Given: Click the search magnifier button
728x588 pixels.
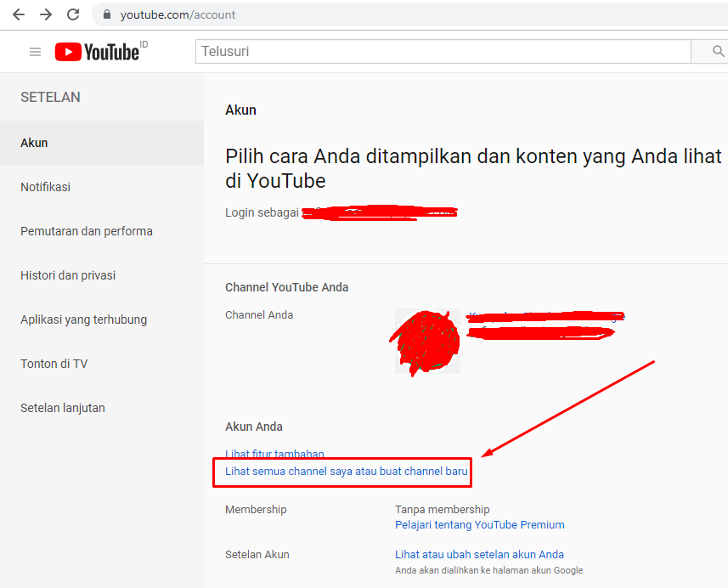Looking at the screenshot, I should tap(718, 51).
